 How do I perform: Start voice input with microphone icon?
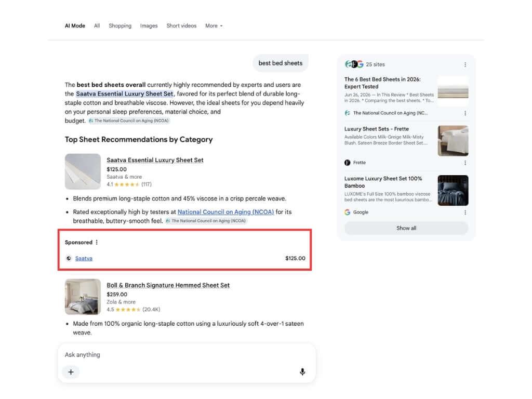(x=302, y=372)
